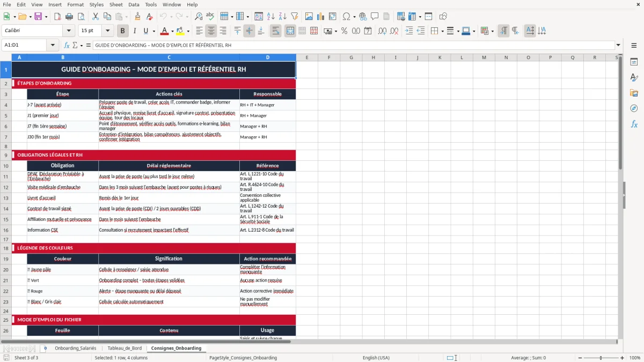Open the Styles menu
Screen dimensions: 644x362
click(x=97, y=4)
